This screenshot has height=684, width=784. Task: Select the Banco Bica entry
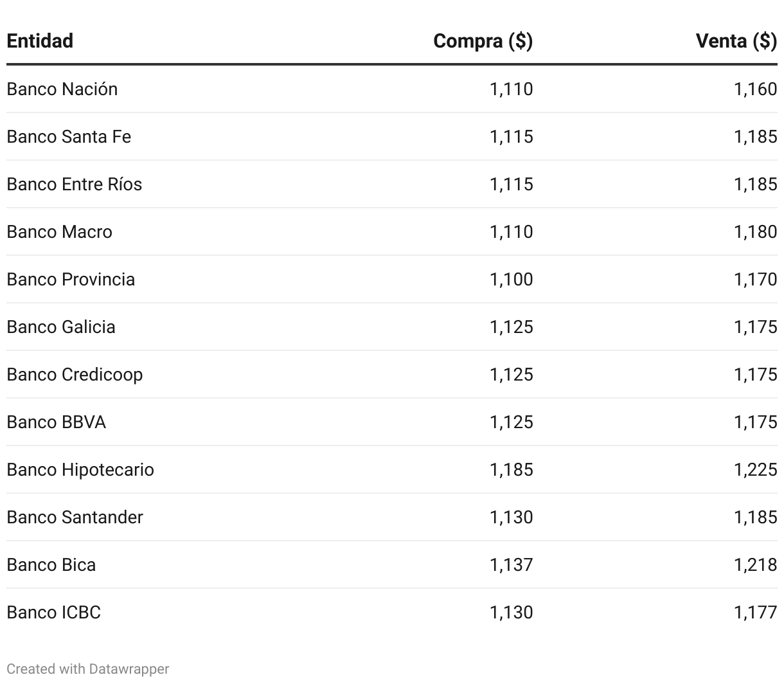click(51, 564)
